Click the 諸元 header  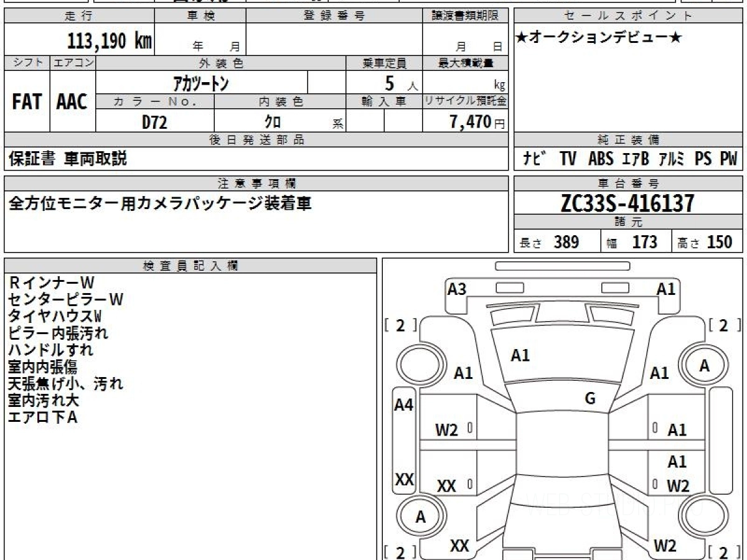click(x=628, y=222)
